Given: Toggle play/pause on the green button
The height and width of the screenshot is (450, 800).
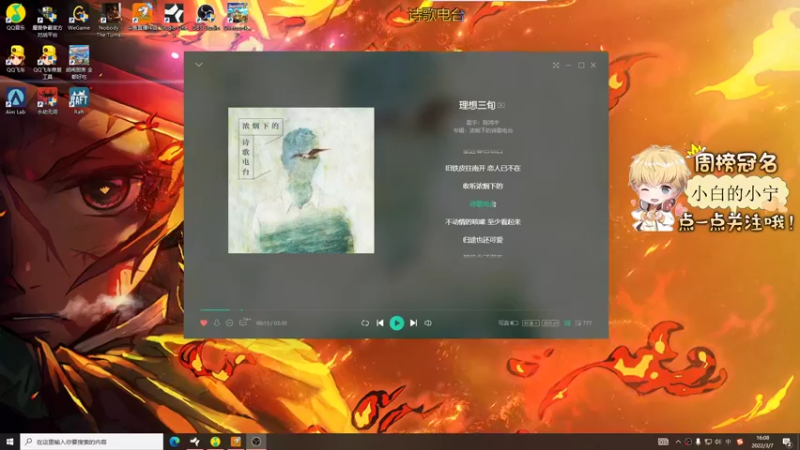Looking at the screenshot, I should [x=396, y=323].
